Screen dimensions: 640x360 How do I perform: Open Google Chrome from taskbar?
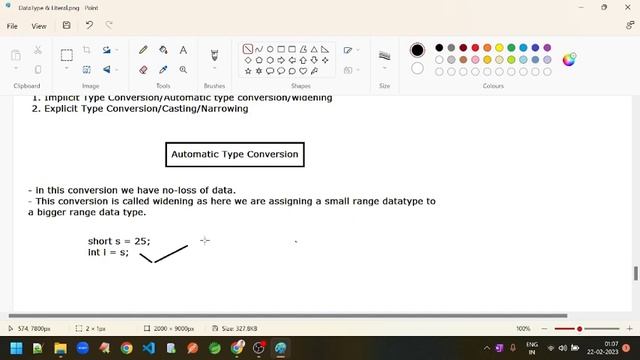pos(127,348)
